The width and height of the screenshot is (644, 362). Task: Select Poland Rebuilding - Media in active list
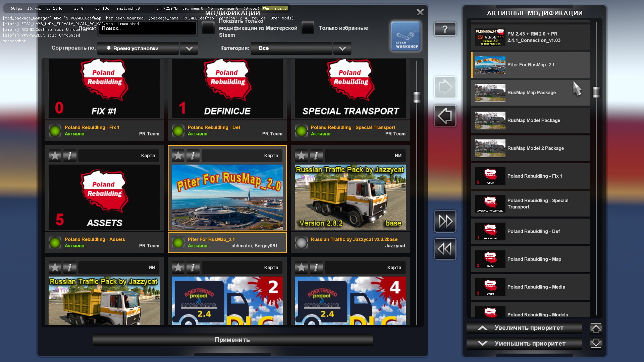[x=530, y=287]
